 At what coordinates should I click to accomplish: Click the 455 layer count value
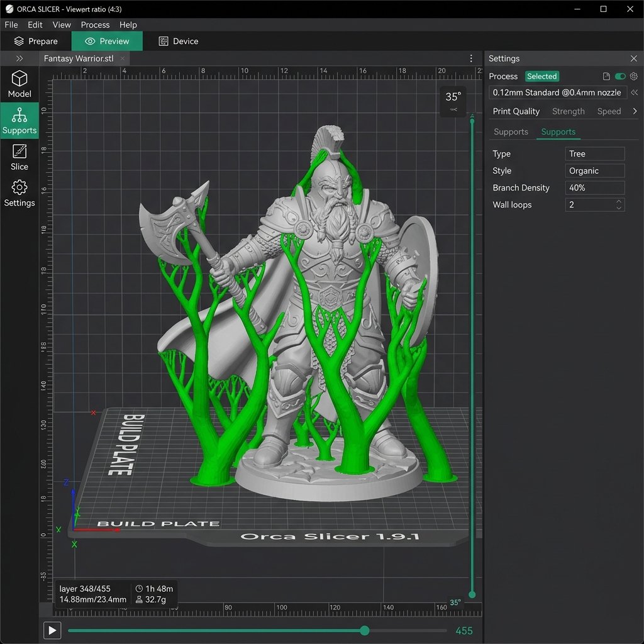464,630
